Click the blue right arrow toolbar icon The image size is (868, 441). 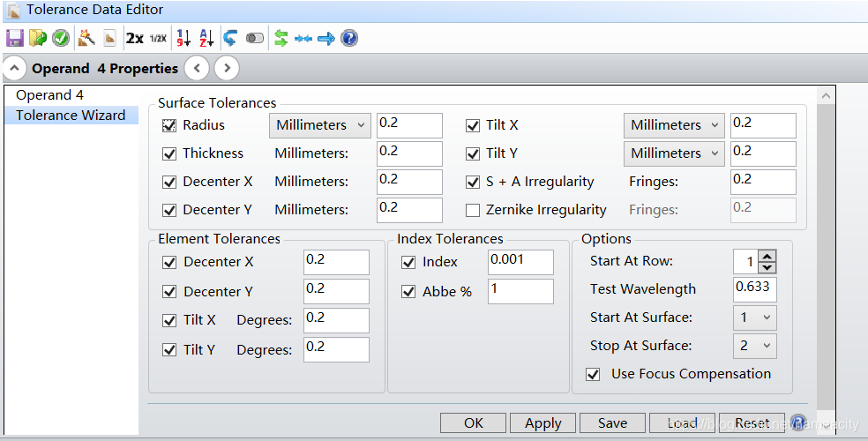(x=326, y=39)
